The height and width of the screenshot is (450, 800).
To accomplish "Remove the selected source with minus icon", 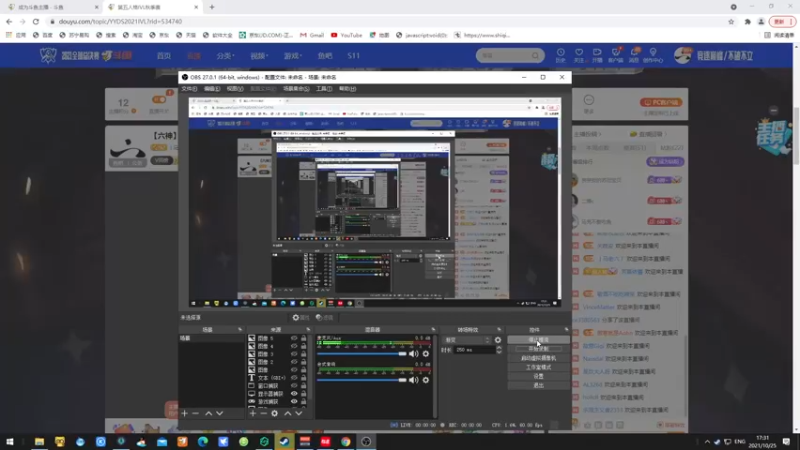I will pyautogui.click(x=263, y=413).
